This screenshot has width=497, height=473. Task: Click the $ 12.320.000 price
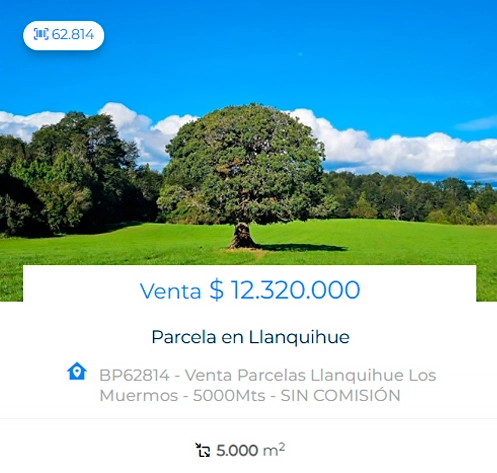[285, 290]
